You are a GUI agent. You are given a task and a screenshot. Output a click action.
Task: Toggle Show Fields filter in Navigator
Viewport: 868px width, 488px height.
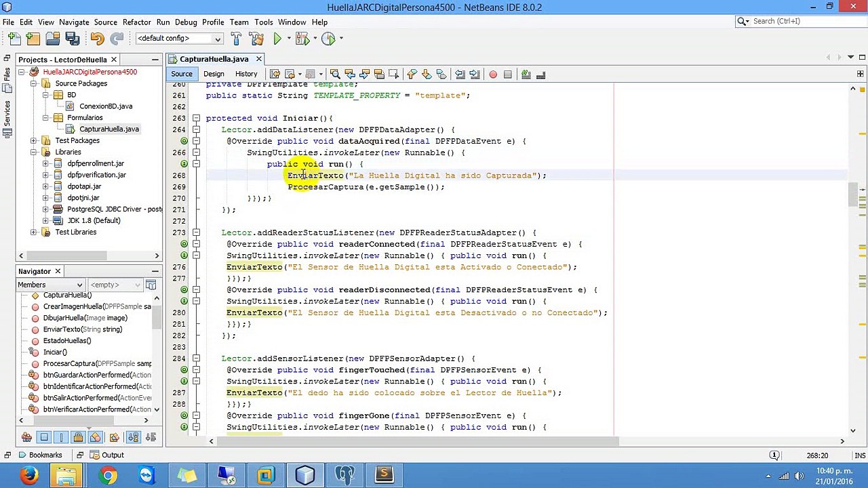click(44, 437)
